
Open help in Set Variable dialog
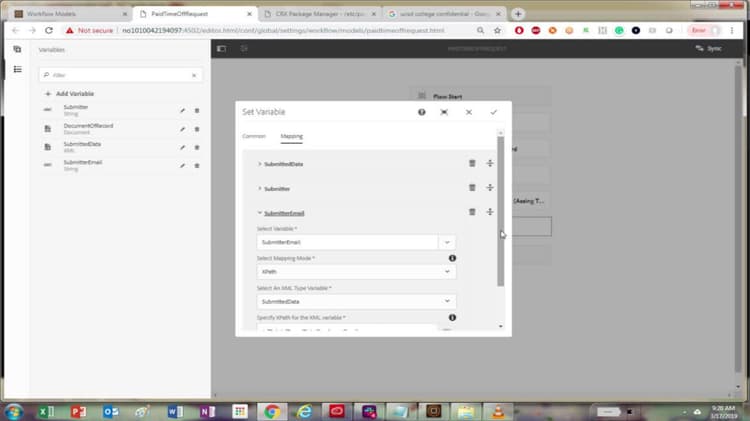tap(421, 112)
